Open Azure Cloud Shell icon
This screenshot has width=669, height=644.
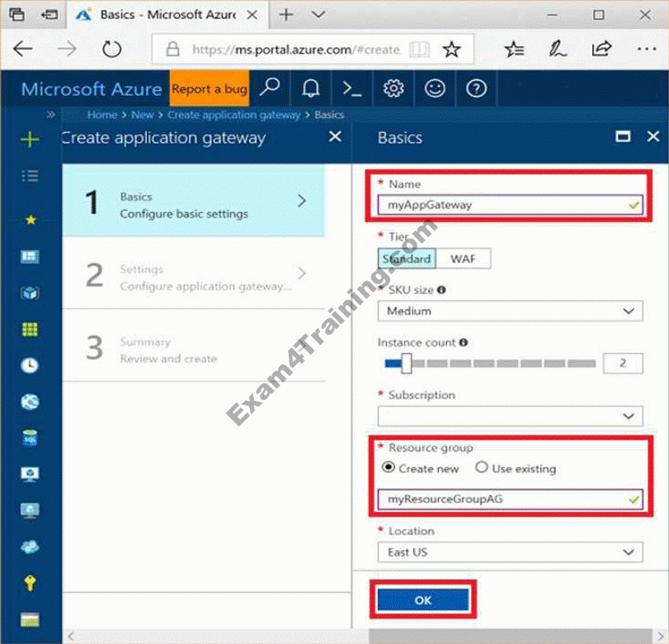pos(352,88)
